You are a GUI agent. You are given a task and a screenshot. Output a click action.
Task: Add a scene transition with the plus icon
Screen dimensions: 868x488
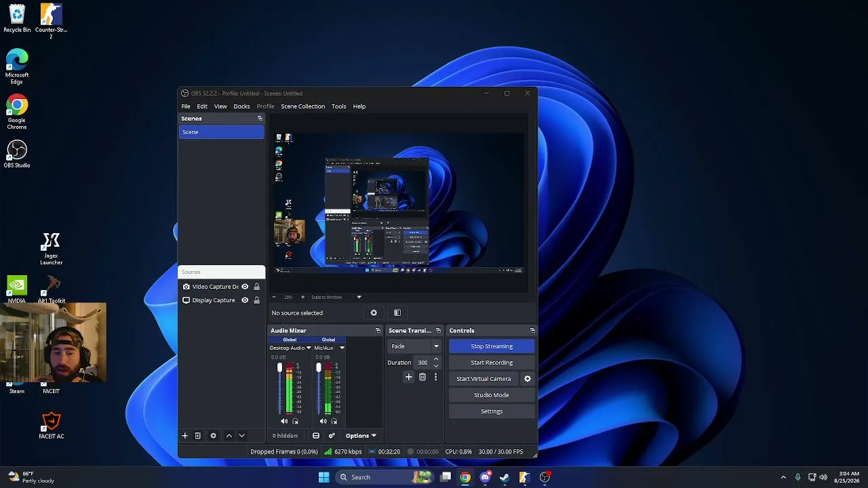pyautogui.click(x=408, y=377)
